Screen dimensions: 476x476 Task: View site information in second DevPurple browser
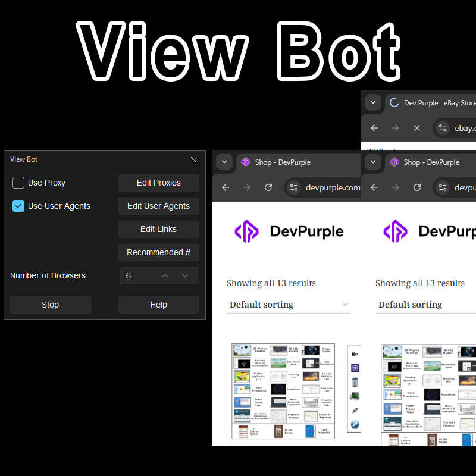pyautogui.click(x=443, y=187)
